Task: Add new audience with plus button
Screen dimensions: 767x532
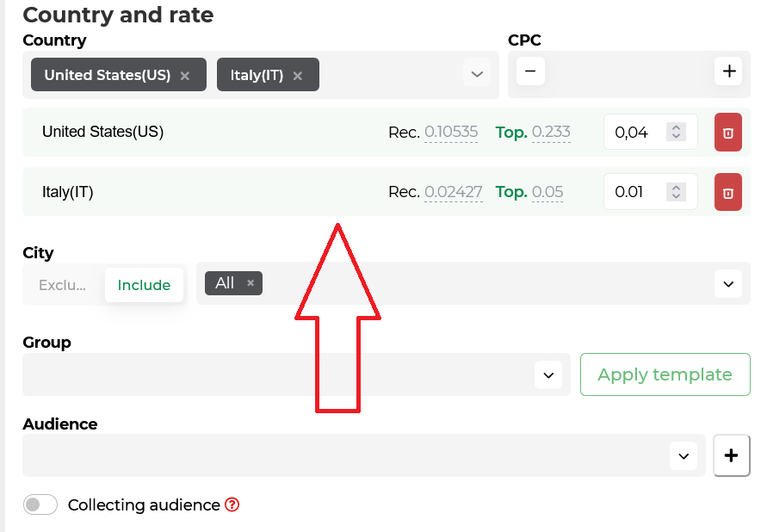Action: [732, 455]
